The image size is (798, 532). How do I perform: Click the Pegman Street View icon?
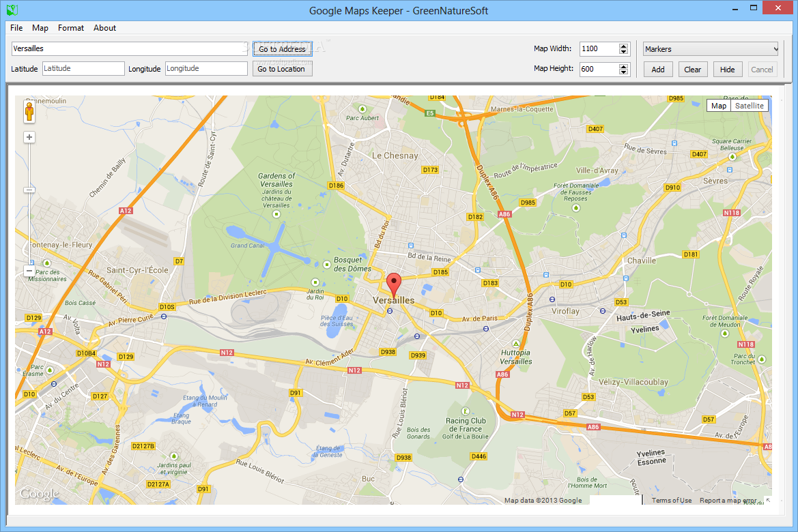point(29,112)
